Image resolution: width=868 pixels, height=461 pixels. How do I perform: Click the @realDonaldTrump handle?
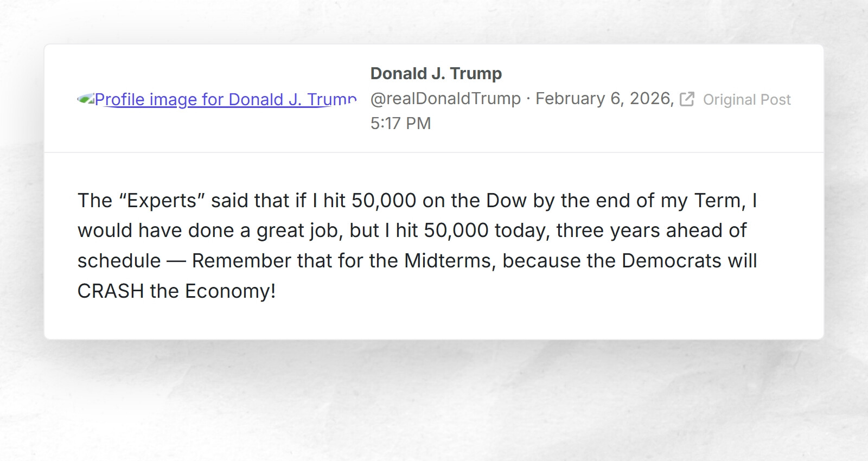[445, 99]
